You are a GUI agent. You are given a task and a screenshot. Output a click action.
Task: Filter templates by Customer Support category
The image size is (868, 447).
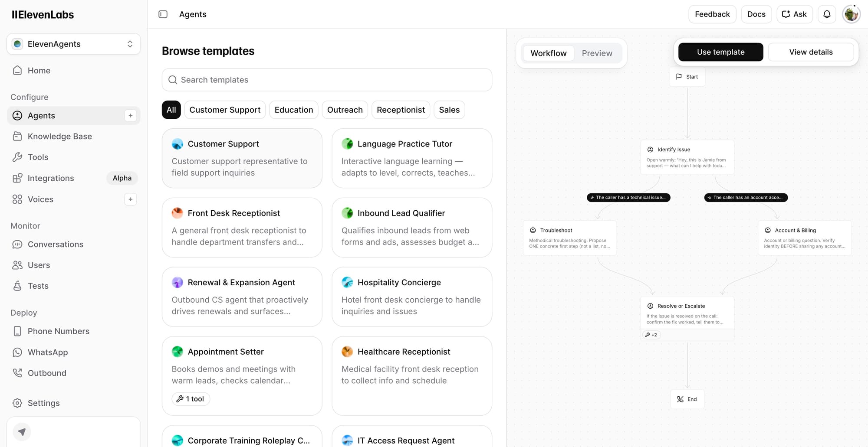pos(225,110)
